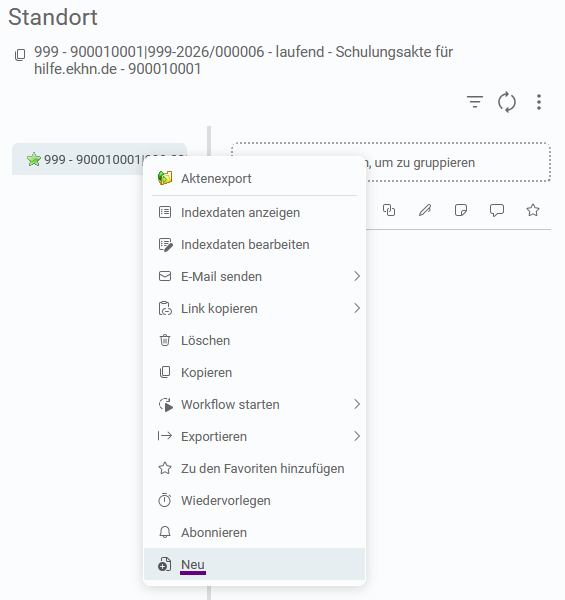Click the sticky note icon in column header
The height and width of the screenshot is (600, 565).
[461, 210]
